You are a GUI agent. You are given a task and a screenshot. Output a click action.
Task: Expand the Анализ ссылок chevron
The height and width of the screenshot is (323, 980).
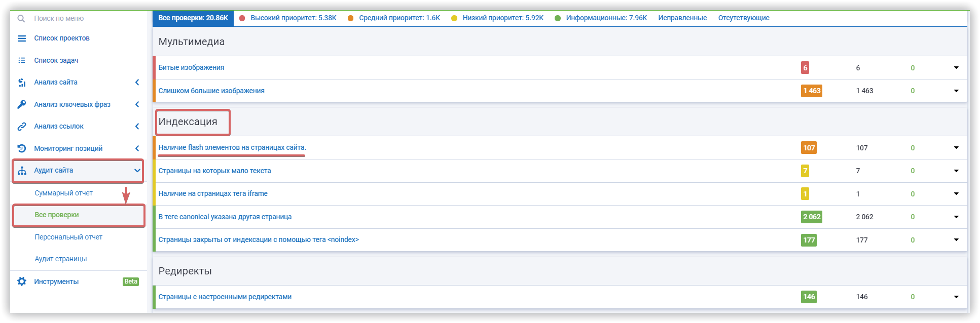point(137,127)
